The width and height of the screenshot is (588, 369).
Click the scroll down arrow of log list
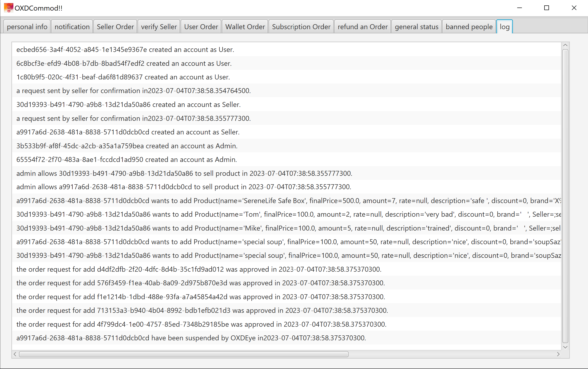coord(565,347)
